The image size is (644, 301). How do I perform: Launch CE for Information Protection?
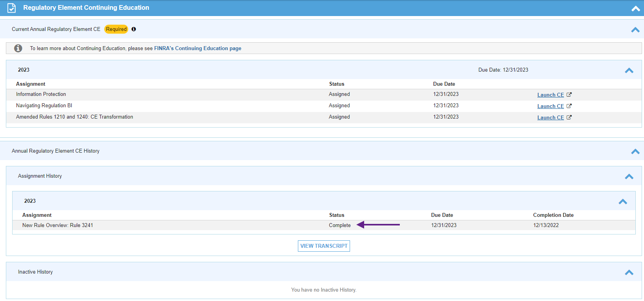[550, 95]
